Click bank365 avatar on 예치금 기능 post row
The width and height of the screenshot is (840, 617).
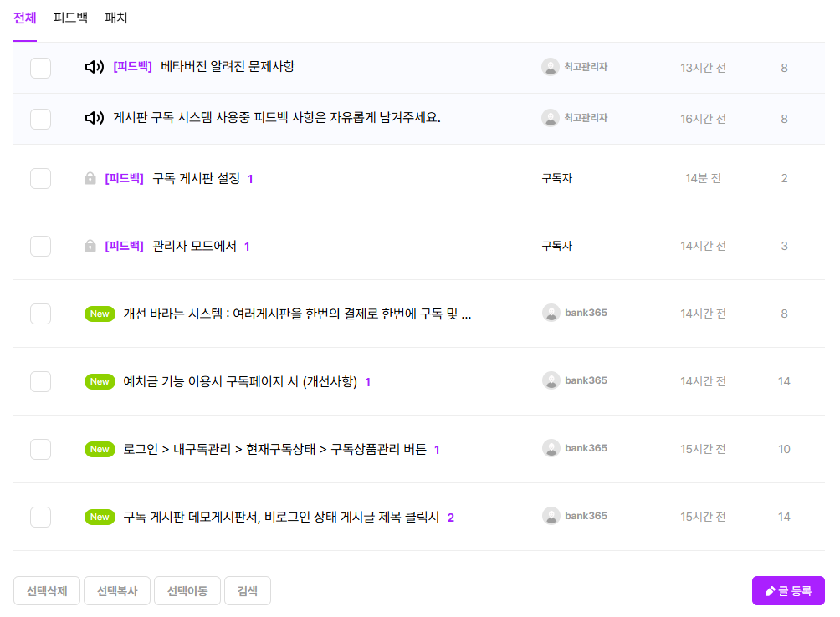click(x=551, y=380)
